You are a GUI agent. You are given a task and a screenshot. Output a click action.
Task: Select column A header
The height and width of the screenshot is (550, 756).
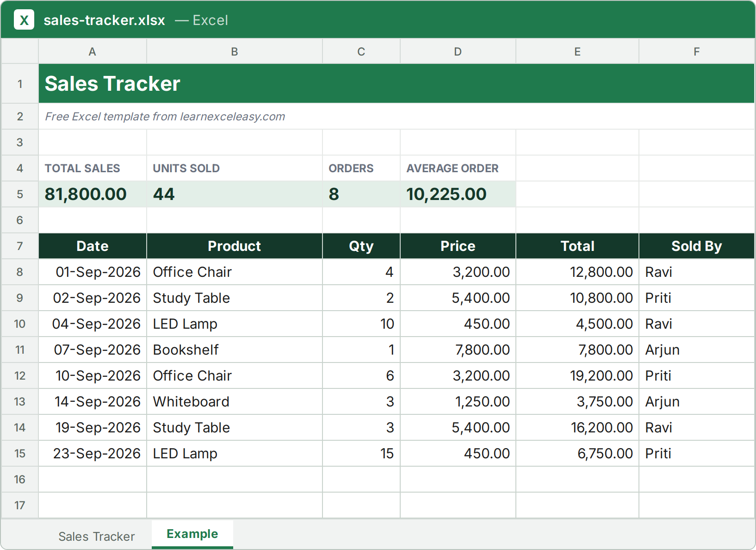(93, 51)
